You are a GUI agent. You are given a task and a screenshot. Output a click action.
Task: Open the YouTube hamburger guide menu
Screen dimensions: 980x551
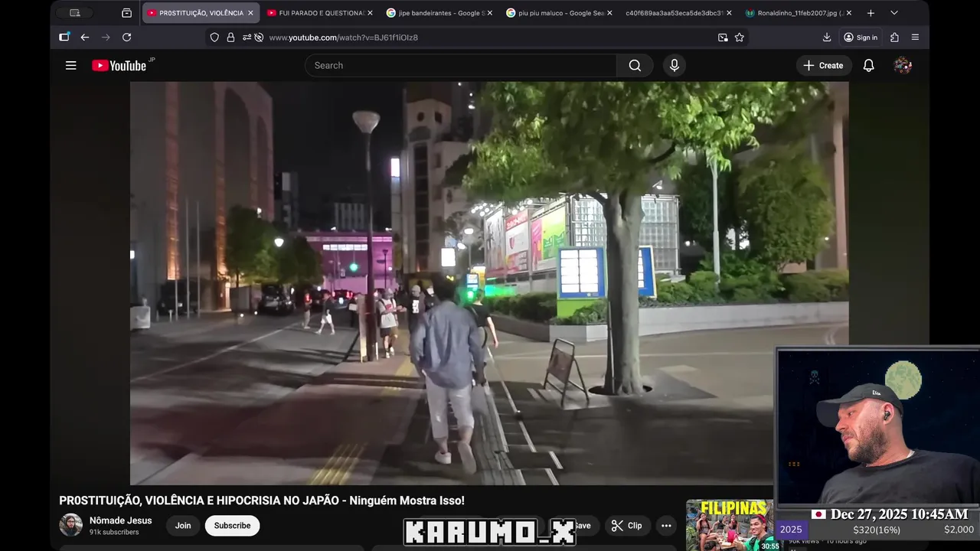[71, 66]
